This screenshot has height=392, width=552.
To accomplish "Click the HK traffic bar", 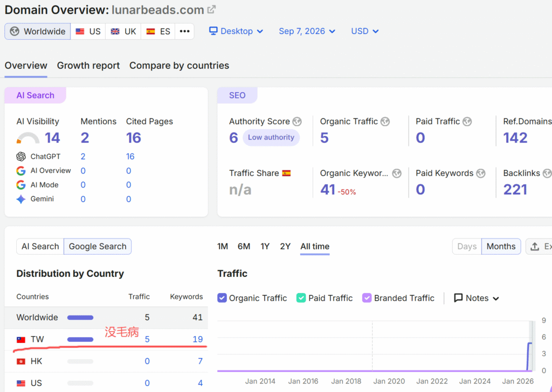I will (80, 361).
